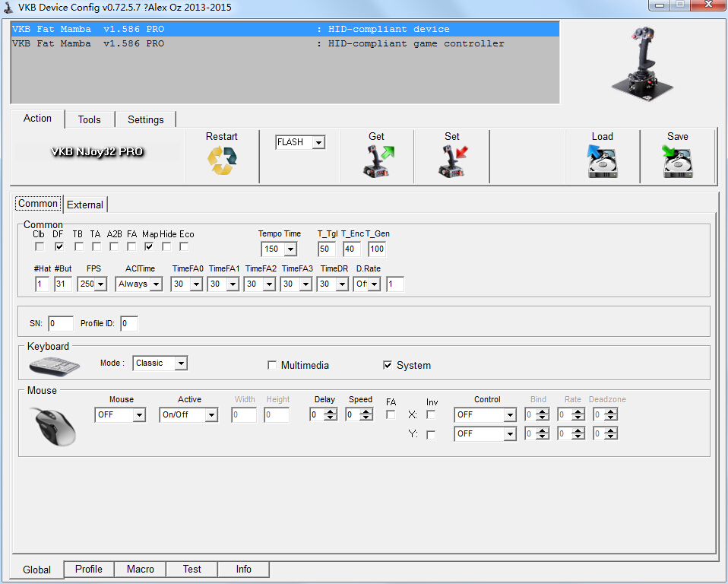728x584 pixels.
Task: Open the Macro bottom tab
Action: (x=141, y=569)
